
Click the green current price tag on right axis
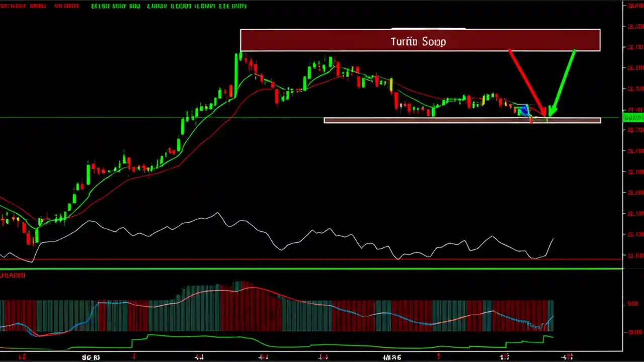tap(633, 118)
